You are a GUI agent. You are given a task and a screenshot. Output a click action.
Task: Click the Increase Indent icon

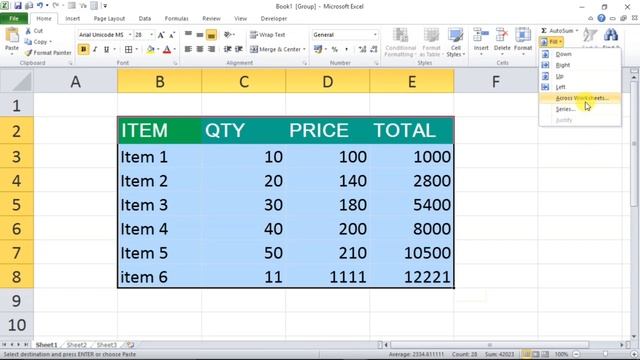(239, 49)
